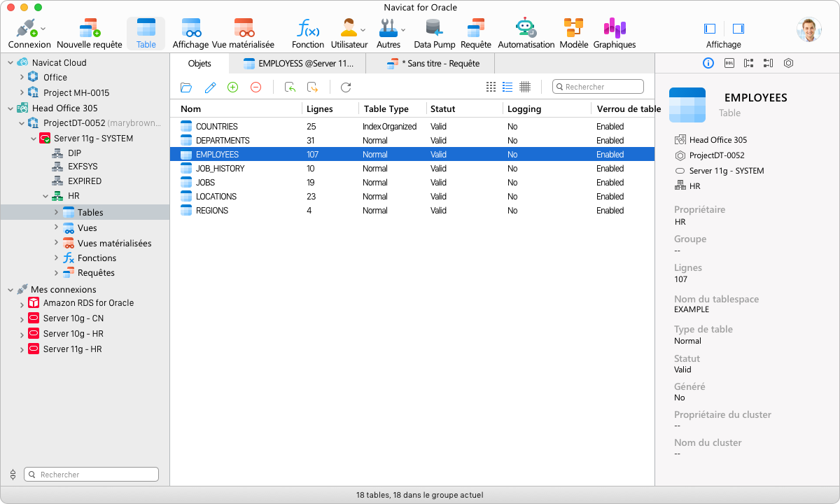Show the 'used by' dependency icon in the info panel
The width and height of the screenshot is (840, 504).
coord(769,63)
